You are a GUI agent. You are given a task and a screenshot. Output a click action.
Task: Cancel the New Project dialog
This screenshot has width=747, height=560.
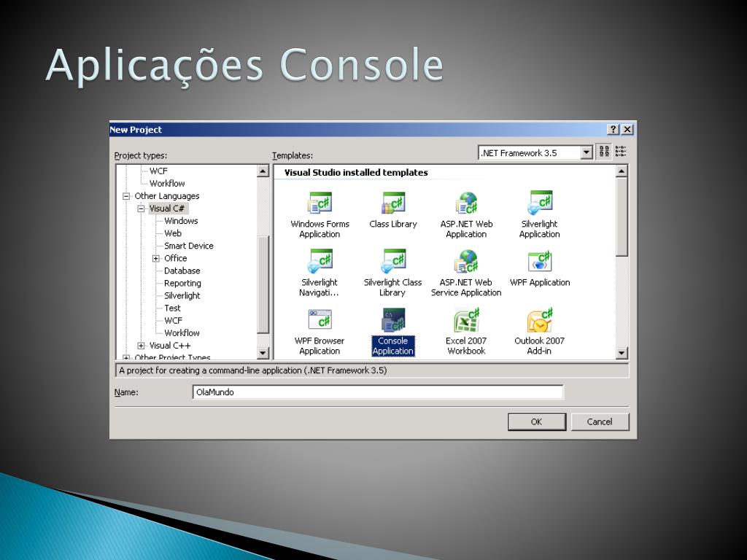(x=600, y=422)
